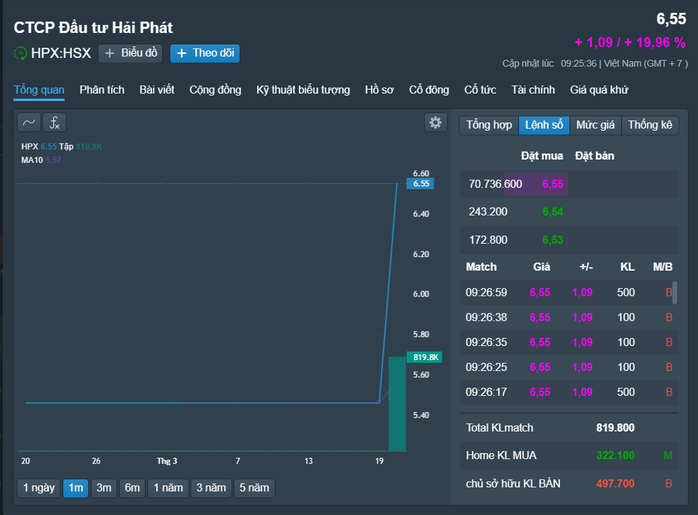698x515 pixels.
Task: Click the MA10 legend label
Action: click(x=41, y=160)
